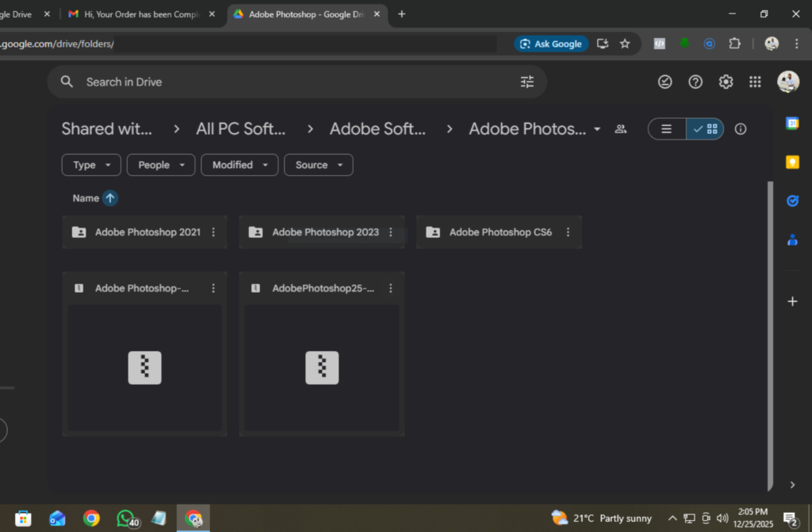The height and width of the screenshot is (532, 812).
Task: Open the Google apps grid launcher
Action: (x=755, y=82)
